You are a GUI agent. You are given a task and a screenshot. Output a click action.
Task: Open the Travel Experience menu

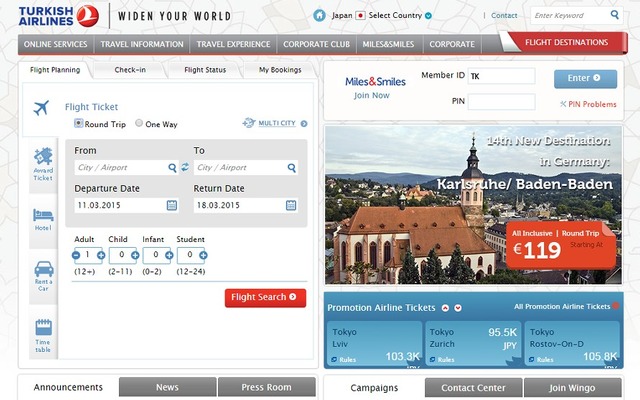point(233,44)
